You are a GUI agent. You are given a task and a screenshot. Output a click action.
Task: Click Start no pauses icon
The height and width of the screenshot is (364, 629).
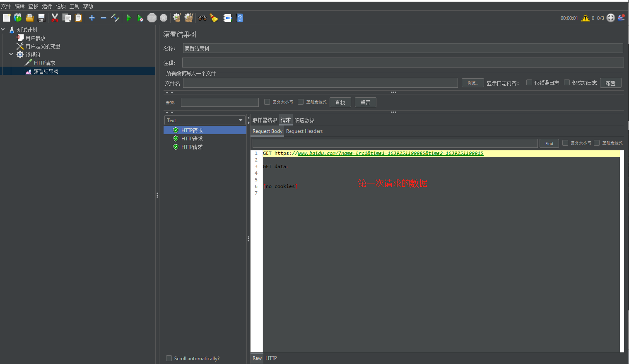pyautogui.click(x=140, y=18)
